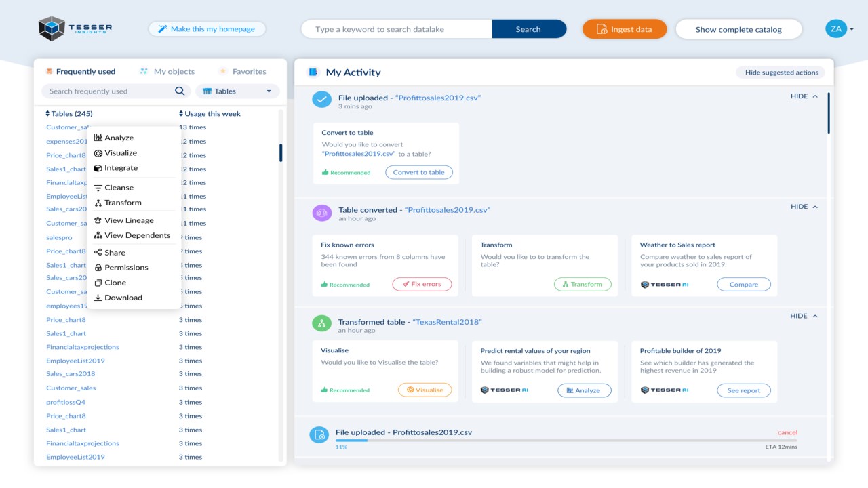Open the user account dropdown arrow
This screenshot has height=488, width=868.
pos(852,29)
